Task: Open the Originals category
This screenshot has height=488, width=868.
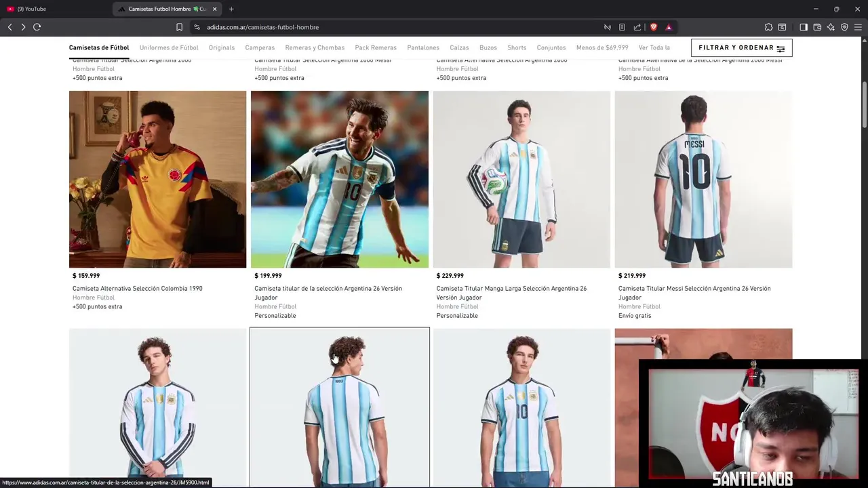Action: (x=222, y=47)
